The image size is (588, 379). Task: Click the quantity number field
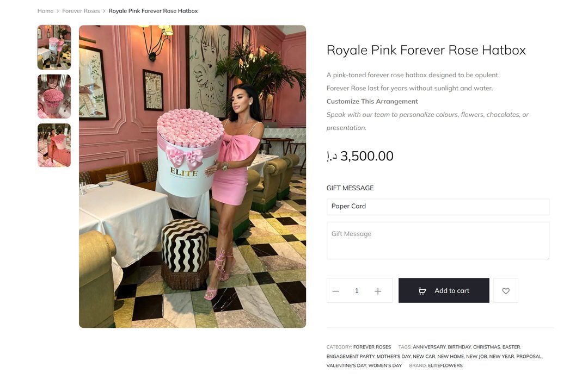[357, 290]
